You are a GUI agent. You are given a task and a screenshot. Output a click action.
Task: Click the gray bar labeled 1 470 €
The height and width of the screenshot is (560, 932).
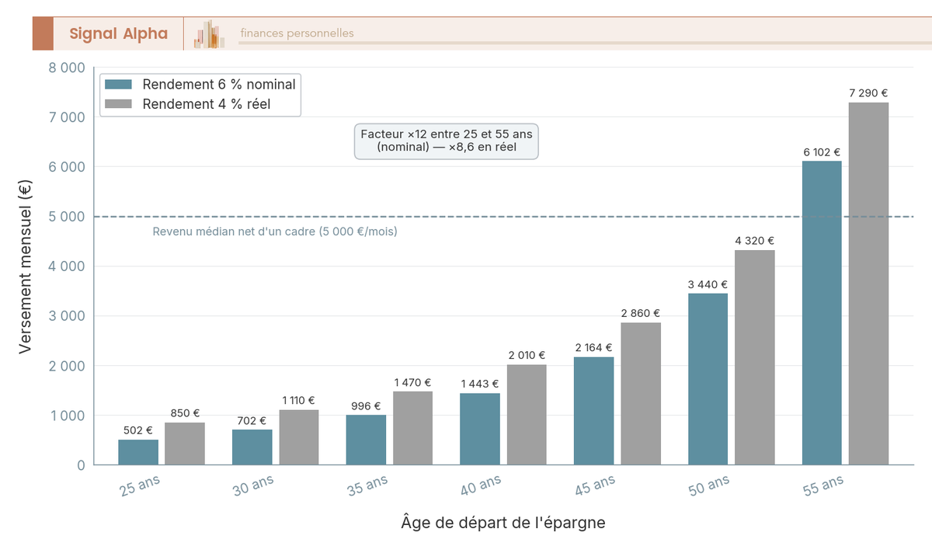pos(412,428)
